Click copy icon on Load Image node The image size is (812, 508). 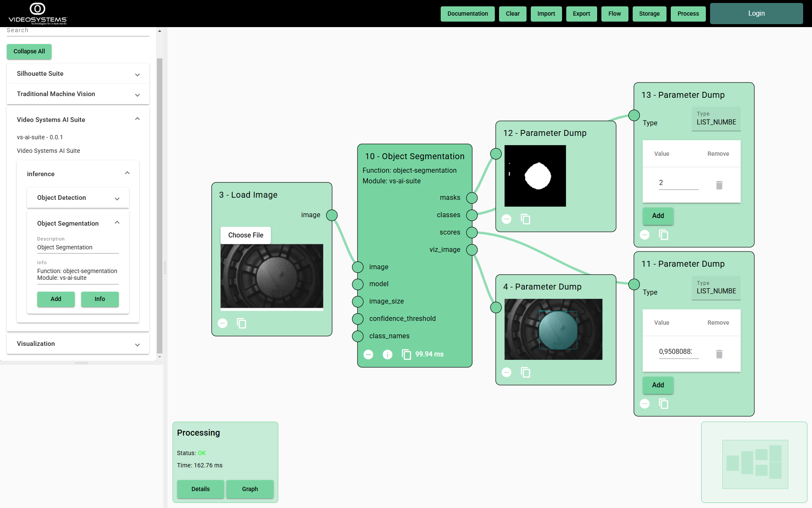pos(241,323)
